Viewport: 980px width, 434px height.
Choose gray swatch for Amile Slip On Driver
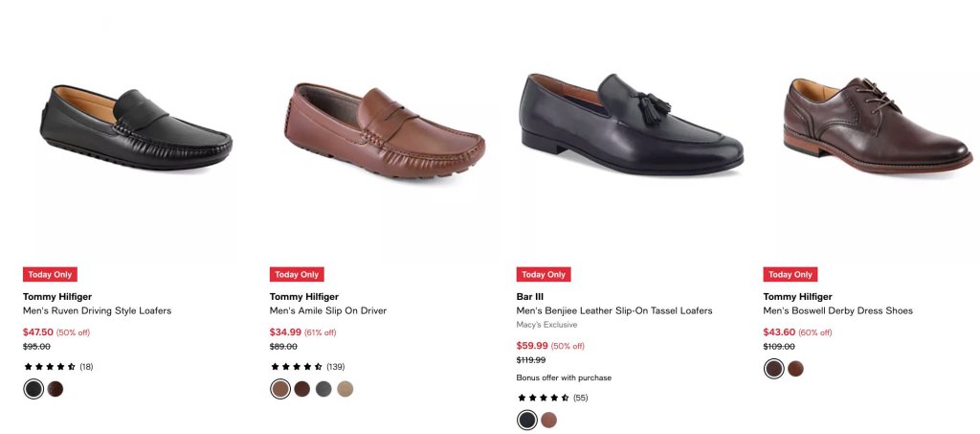[x=323, y=389]
